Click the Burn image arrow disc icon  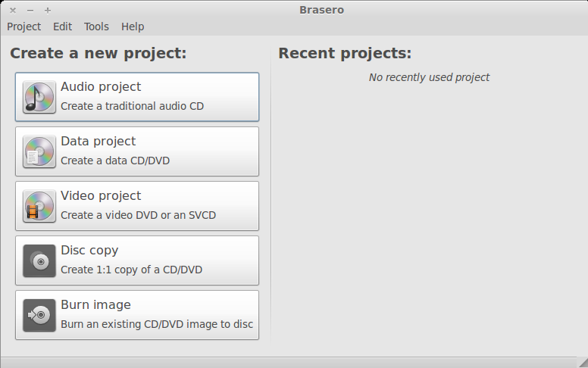pos(39,315)
